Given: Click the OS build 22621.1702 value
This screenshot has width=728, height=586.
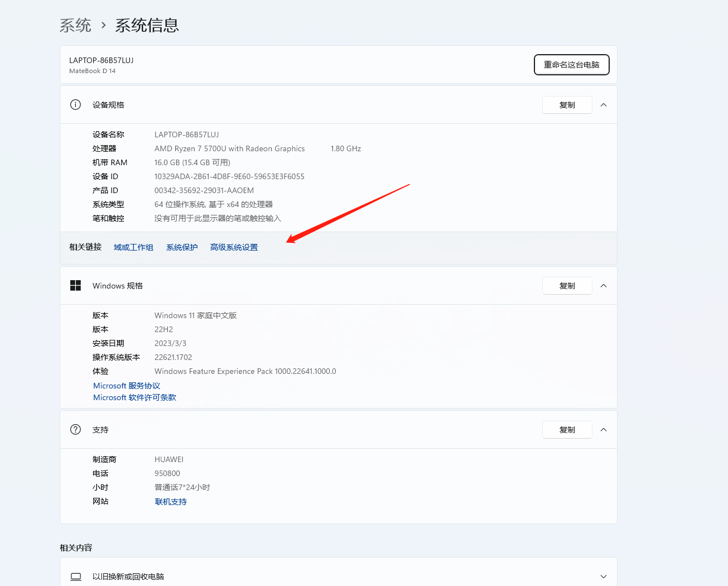Looking at the screenshot, I should (173, 357).
